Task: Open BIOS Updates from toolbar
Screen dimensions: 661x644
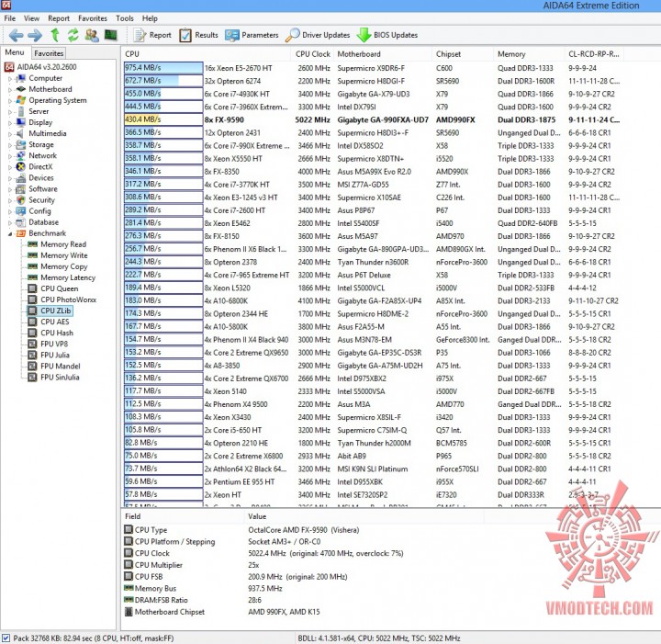Action: tap(387, 35)
